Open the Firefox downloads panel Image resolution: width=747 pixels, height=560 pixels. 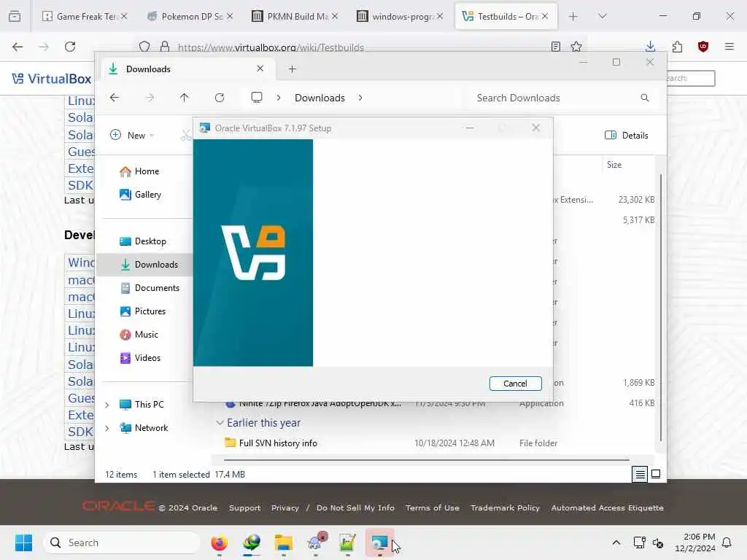650,47
